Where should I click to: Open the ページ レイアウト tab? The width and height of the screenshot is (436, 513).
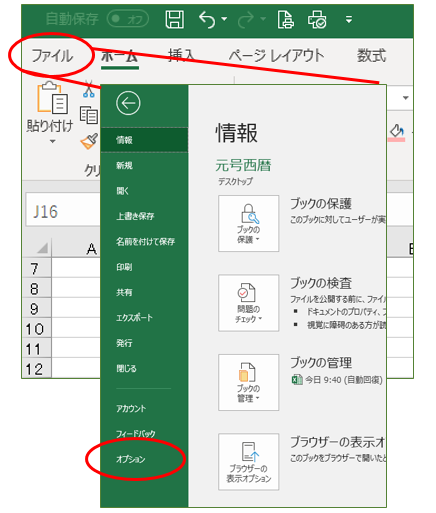(276, 55)
